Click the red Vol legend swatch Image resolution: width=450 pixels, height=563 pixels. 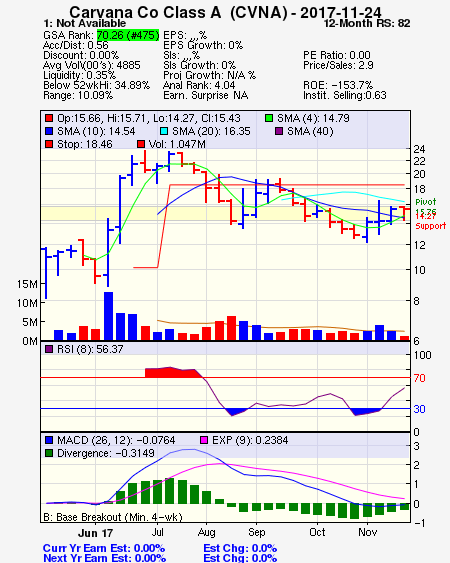141,144
